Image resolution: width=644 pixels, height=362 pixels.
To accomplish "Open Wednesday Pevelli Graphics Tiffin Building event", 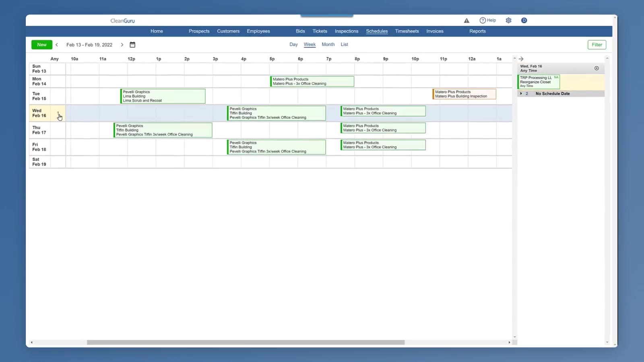I will pos(276,113).
